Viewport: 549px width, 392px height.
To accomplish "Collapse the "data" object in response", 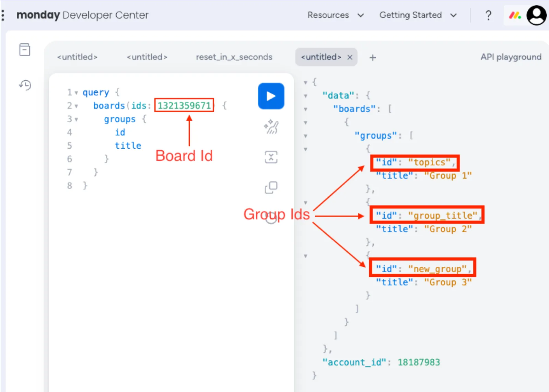I will point(305,96).
